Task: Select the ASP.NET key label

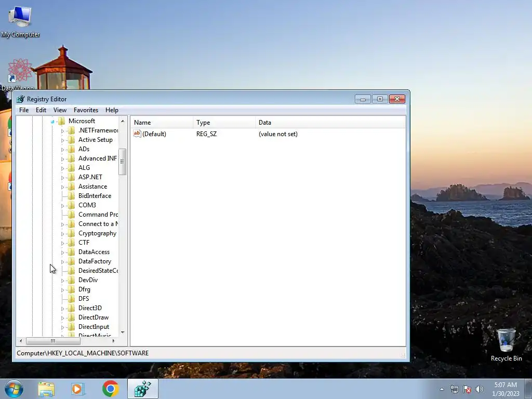Action: 90,177
